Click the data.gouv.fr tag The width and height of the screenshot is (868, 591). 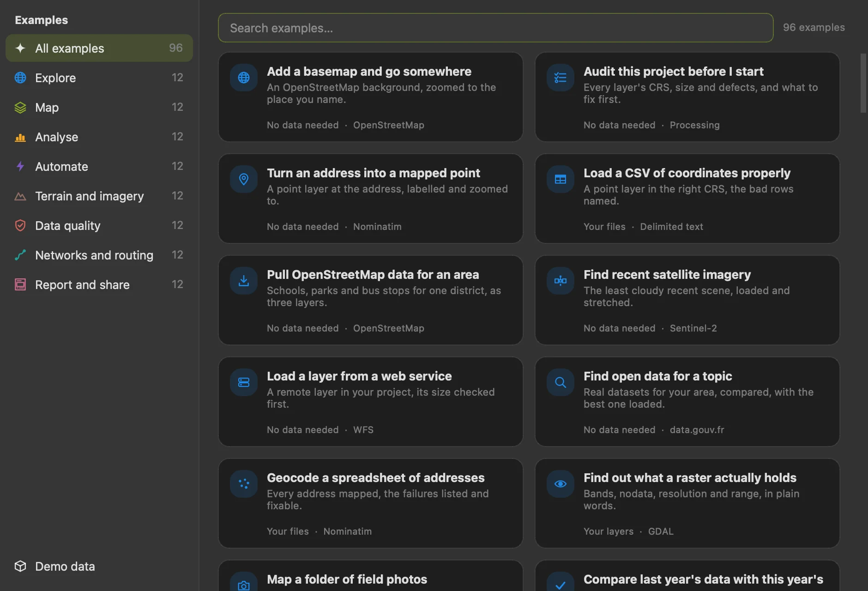click(697, 430)
